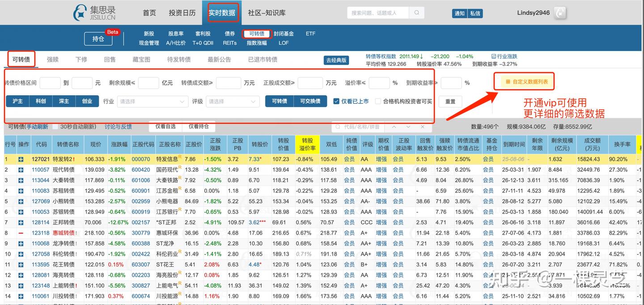Open bond code 110057 link
Screen dimensions: 644x305
(x=41, y=170)
